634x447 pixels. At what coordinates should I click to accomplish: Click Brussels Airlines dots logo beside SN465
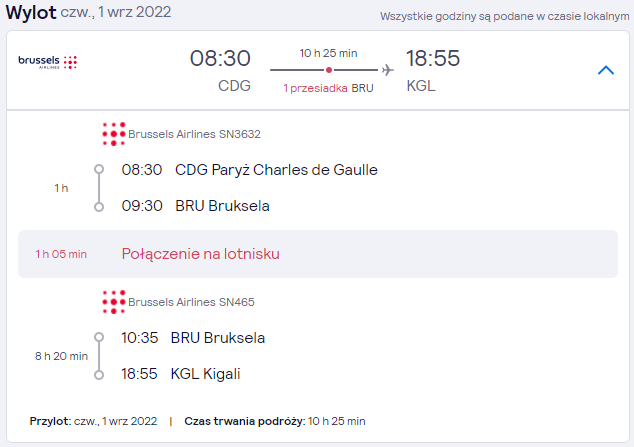coord(114,302)
